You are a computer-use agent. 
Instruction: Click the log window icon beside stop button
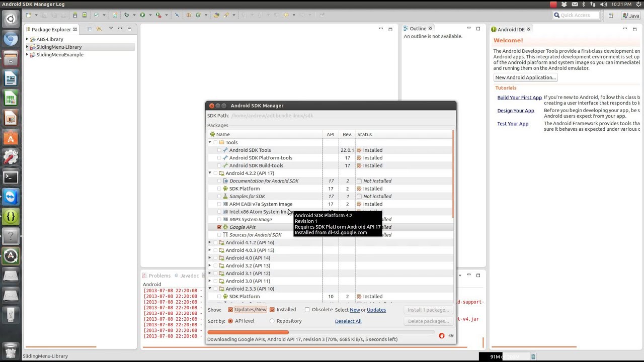click(x=451, y=335)
